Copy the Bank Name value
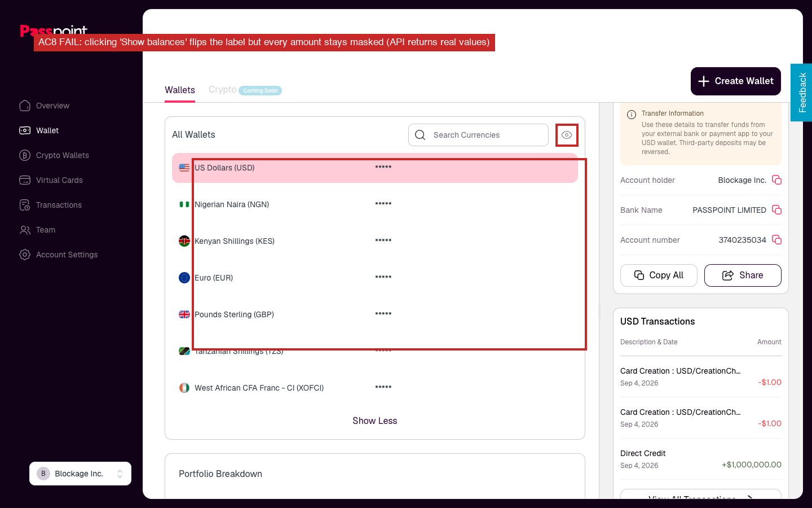The height and width of the screenshot is (508, 812). 776,210
